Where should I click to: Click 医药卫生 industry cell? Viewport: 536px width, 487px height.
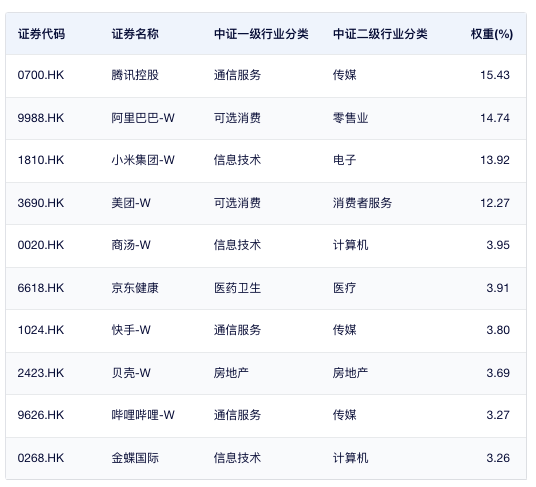238,288
